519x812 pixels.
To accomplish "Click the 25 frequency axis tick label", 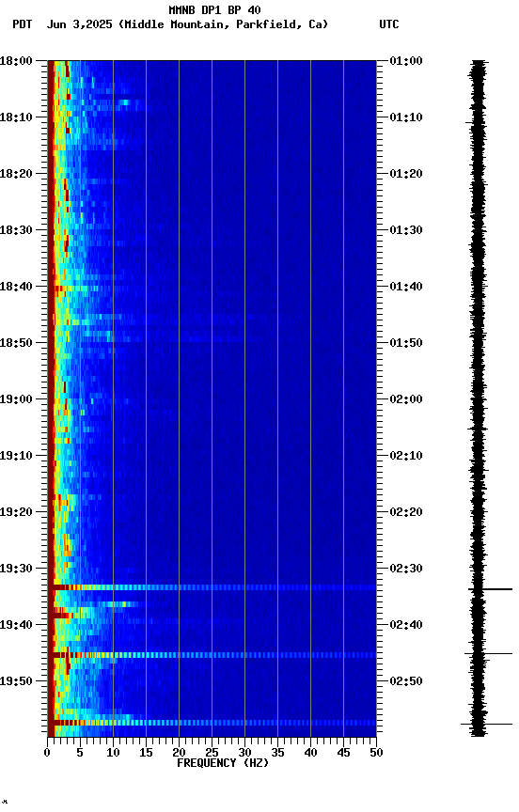I will tap(212, 753).
